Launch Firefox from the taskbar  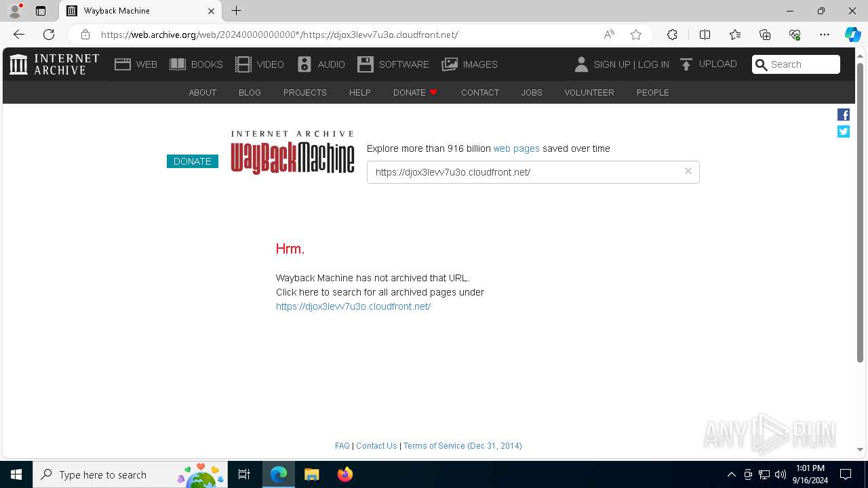point(345,474)
